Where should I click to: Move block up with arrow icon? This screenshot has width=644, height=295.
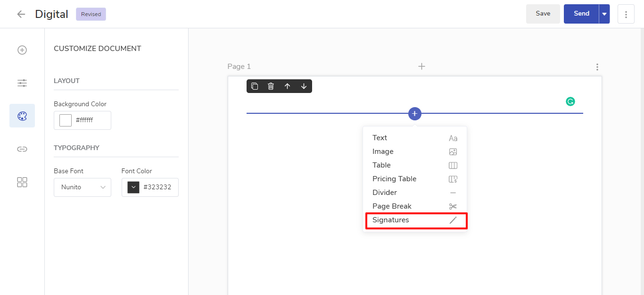coord(287,86)
